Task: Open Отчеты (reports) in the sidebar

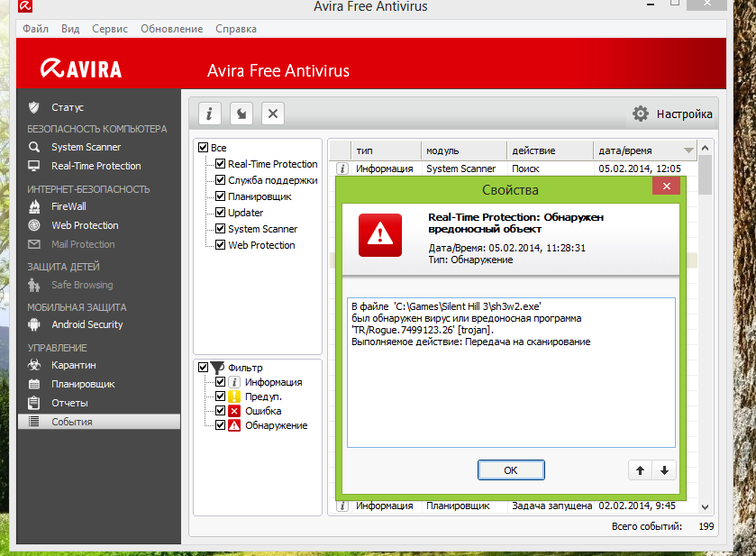Action: (69, 403)
